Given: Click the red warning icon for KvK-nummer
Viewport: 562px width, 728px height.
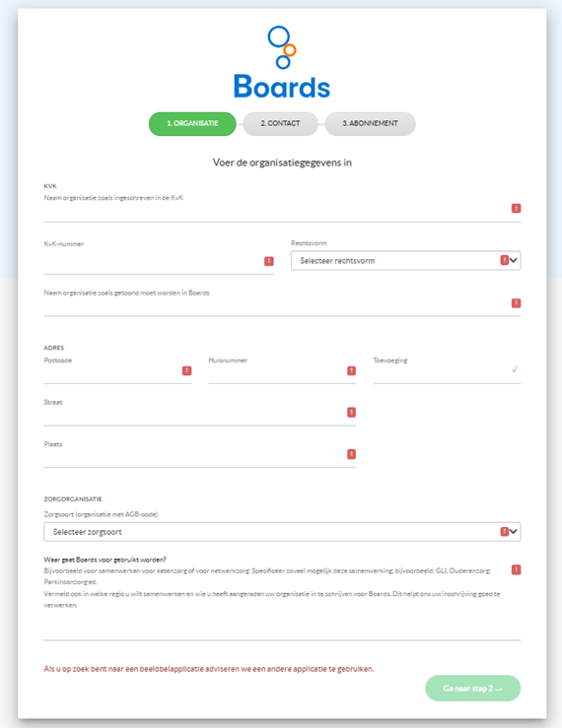Looking at the screenshot, I should [269, 261].
